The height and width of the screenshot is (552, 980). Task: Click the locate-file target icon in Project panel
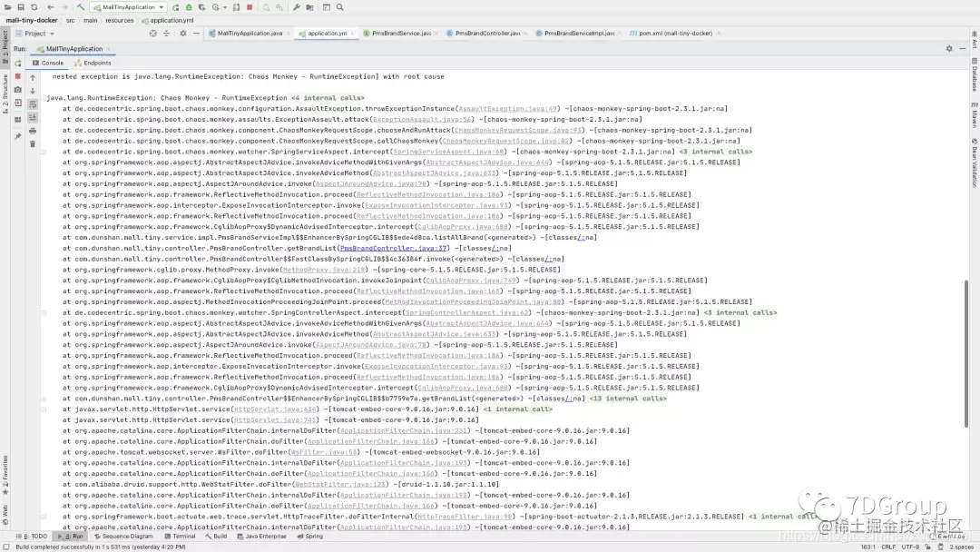click(152, 33)
